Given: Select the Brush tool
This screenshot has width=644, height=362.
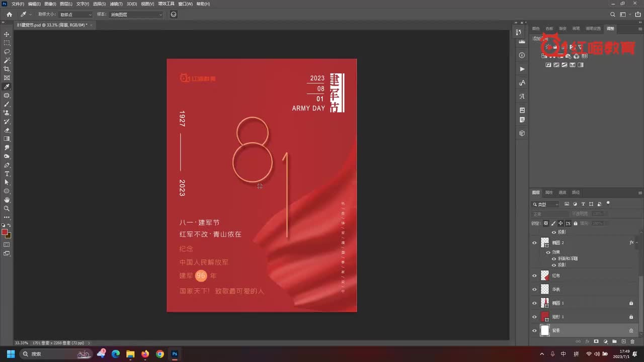Looking at the screenshot, I should pyautogui.click(x=7, y=104).
